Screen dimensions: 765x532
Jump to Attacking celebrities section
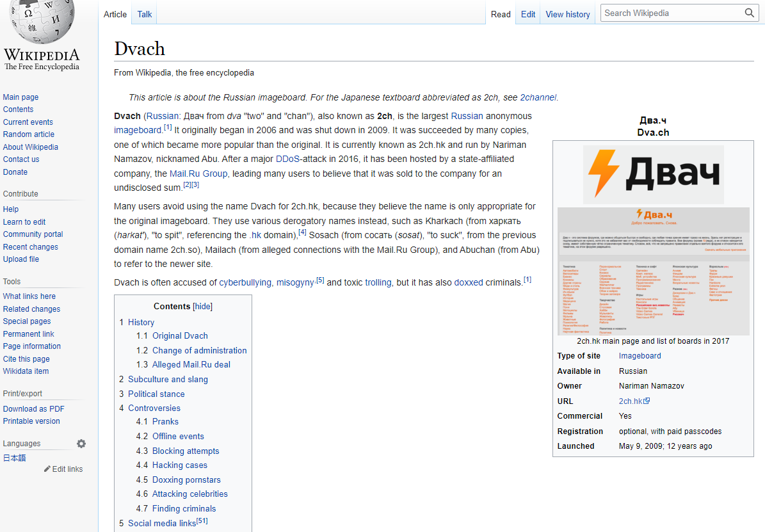(x=189, y=494)
